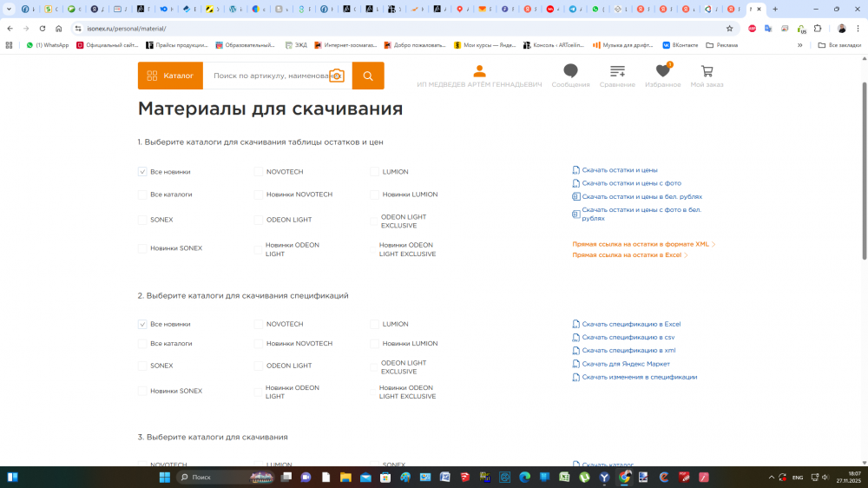Click the Google Translate extension icon
The height and width of the screenshot is (488, 868).
tap(768, 29)
